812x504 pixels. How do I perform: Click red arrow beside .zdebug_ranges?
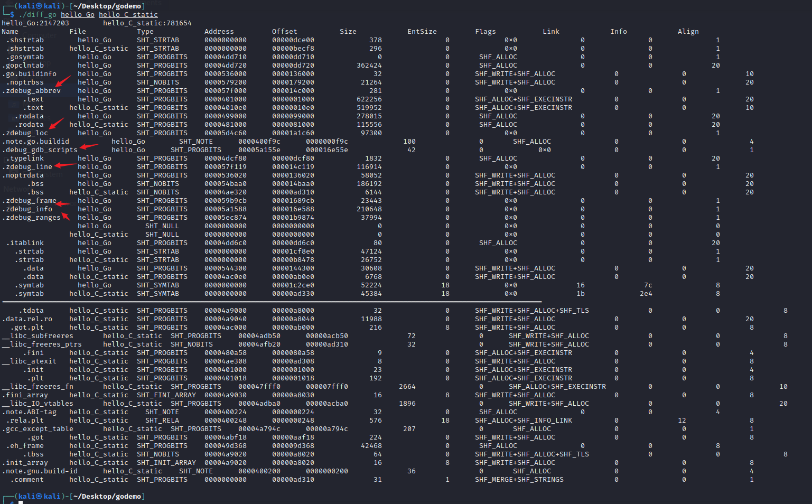coord(66,216)
